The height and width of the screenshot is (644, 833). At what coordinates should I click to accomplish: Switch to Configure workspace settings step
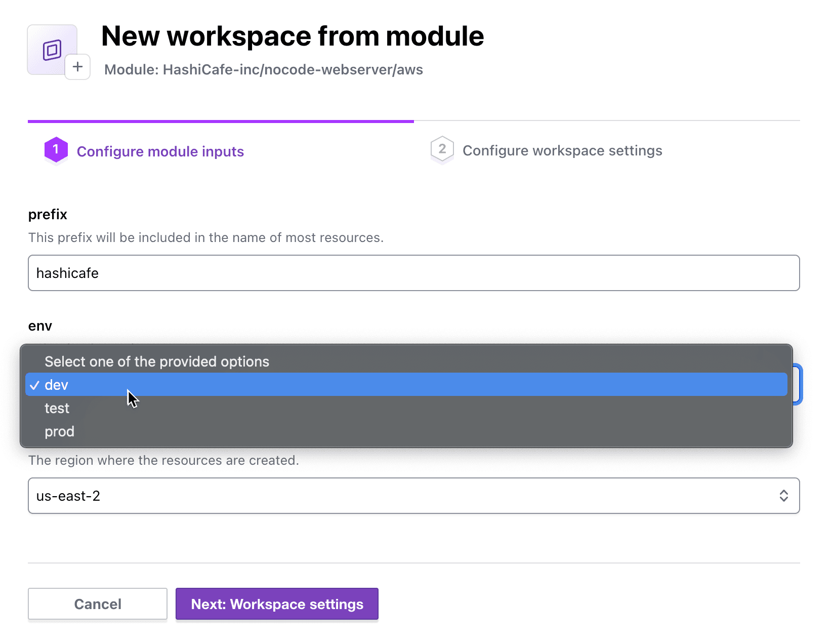click(x=562, y=150)
